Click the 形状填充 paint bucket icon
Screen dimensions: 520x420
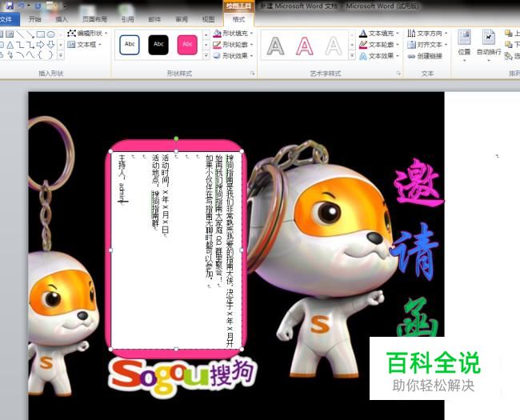click(x=218, y=33)
